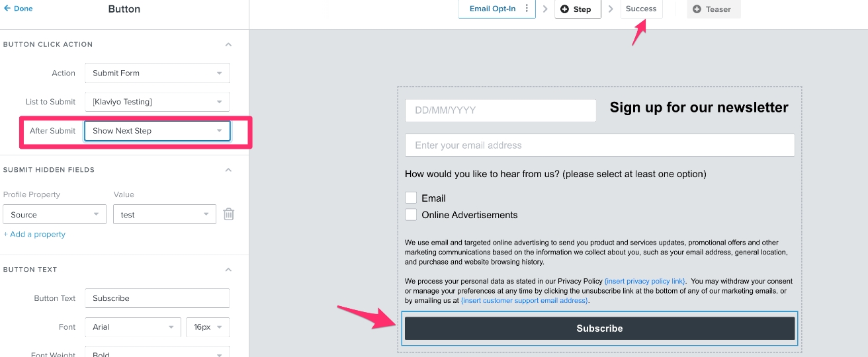The image size is (868, 357).
Task: Collapse Button Click Action section
Action: (228, 44)
